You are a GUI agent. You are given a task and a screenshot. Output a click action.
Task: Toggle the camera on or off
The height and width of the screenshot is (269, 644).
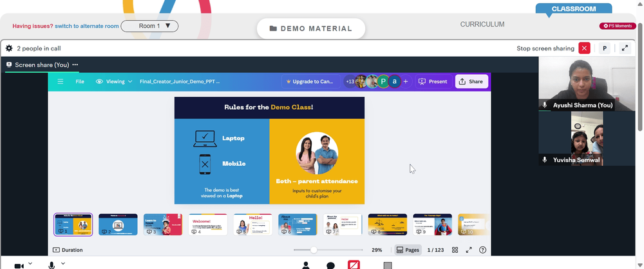[x=19, y=266]
